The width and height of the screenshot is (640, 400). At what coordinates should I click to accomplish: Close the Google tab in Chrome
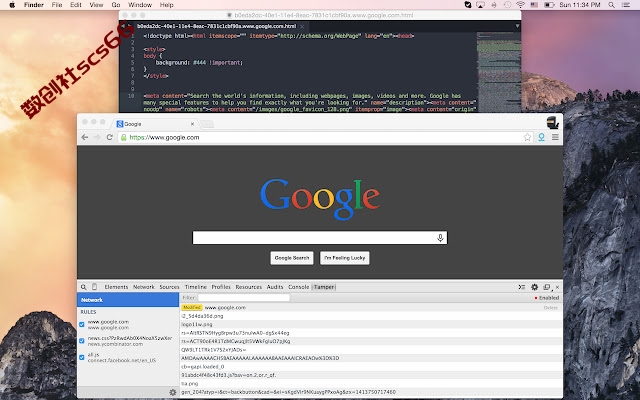pos(192,124)
